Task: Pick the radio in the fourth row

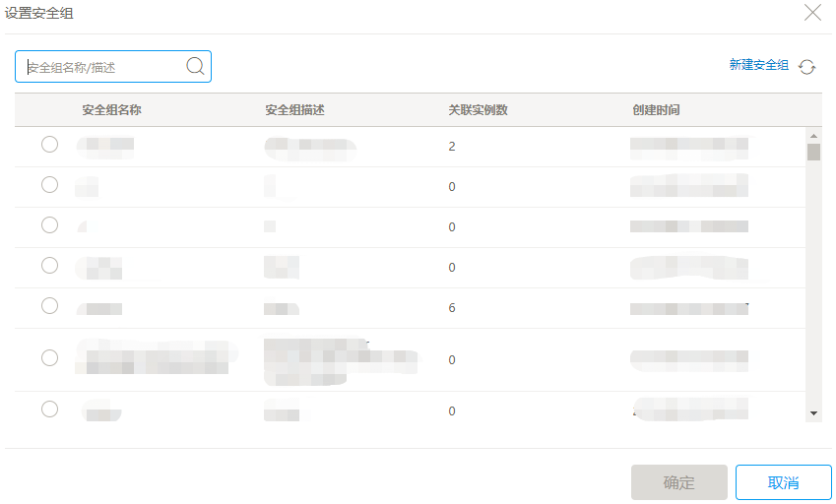Action: [50, 266]
